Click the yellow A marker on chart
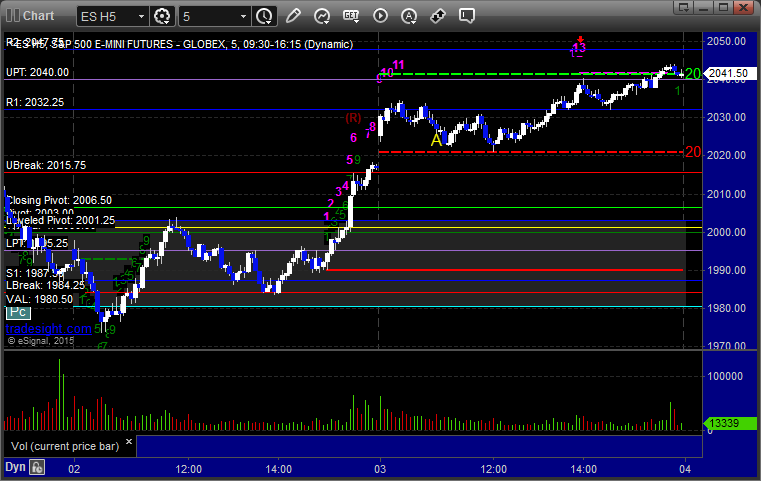The height and width of the screenshot is (481, 761). coord(436,140)
